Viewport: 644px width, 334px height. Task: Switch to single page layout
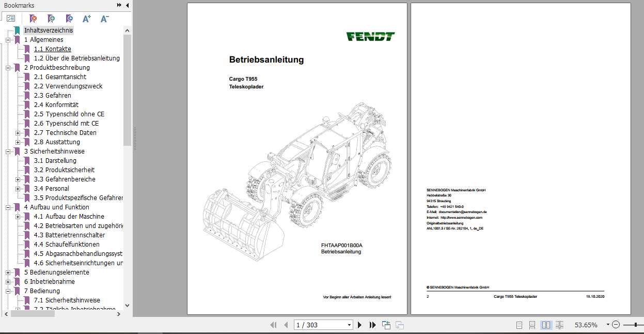pyautogui.click(x=520, y=325)
